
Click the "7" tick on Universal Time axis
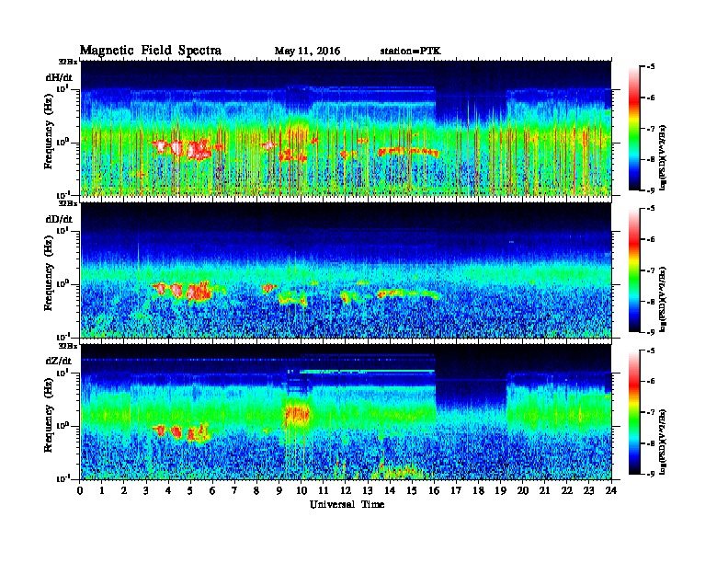point(235,490)
